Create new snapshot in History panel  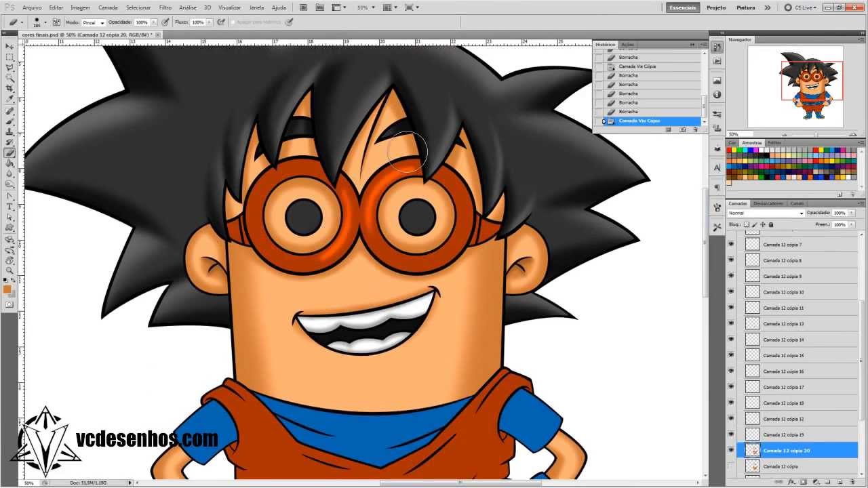pos(682,129)
